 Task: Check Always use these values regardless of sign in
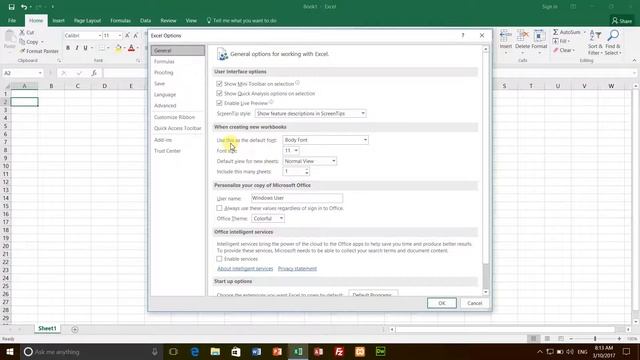click(x=219, y=208)
